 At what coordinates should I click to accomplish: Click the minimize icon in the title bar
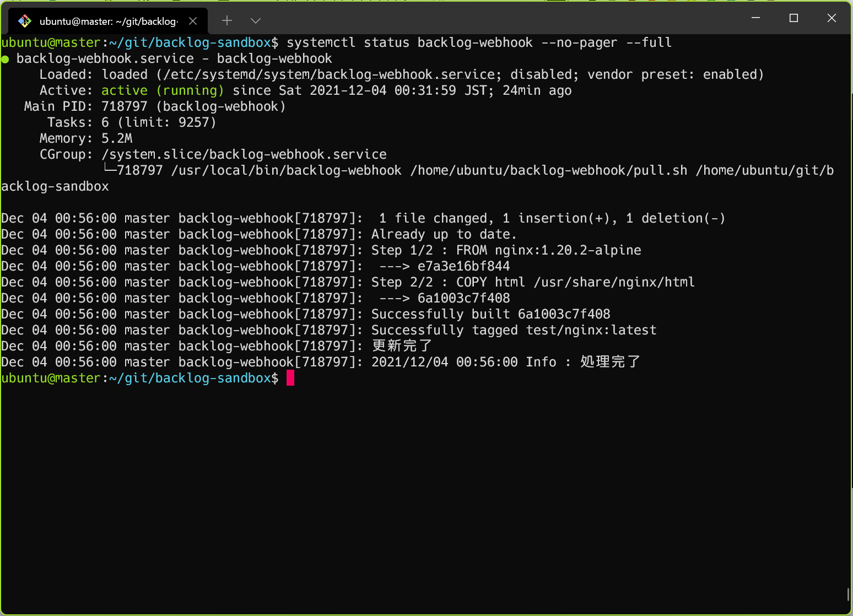[x=755, y=18]
